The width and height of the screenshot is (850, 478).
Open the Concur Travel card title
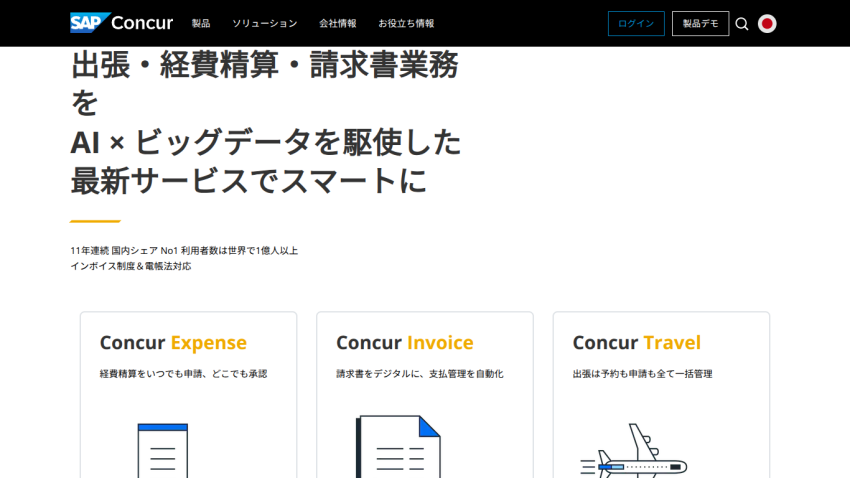[637, 343]
